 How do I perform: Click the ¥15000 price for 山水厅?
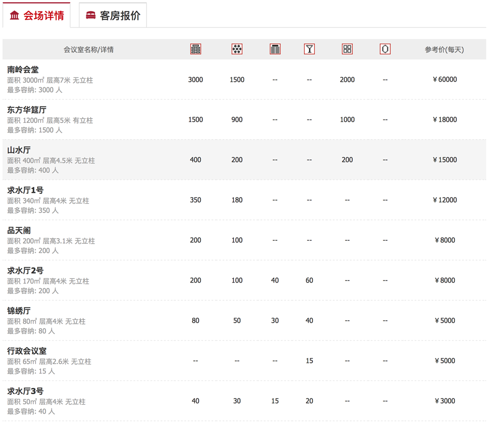[x=445, y=160]
